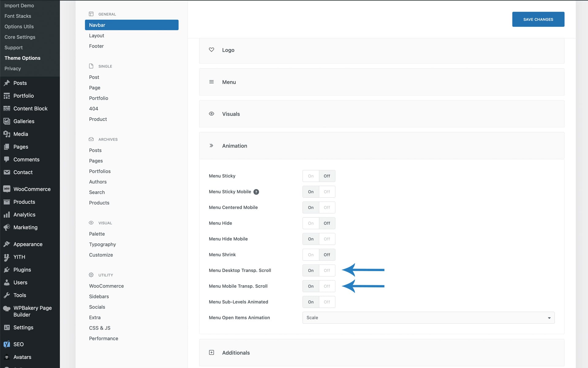Go to Performance under Utility
This screenshot has height=368, width=588.
104,338
